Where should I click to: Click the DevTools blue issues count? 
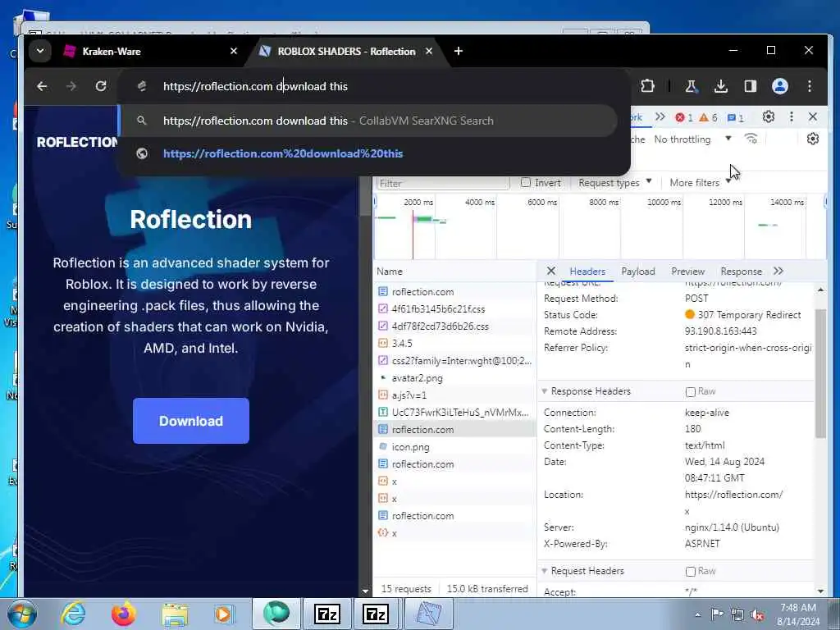click(736, 117)
